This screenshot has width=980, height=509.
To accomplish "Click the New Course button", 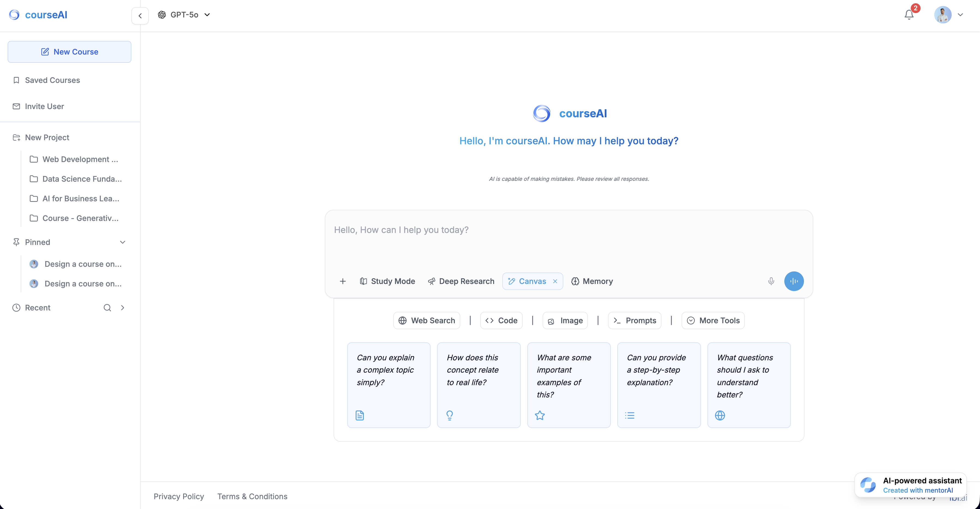I will 69,52.
